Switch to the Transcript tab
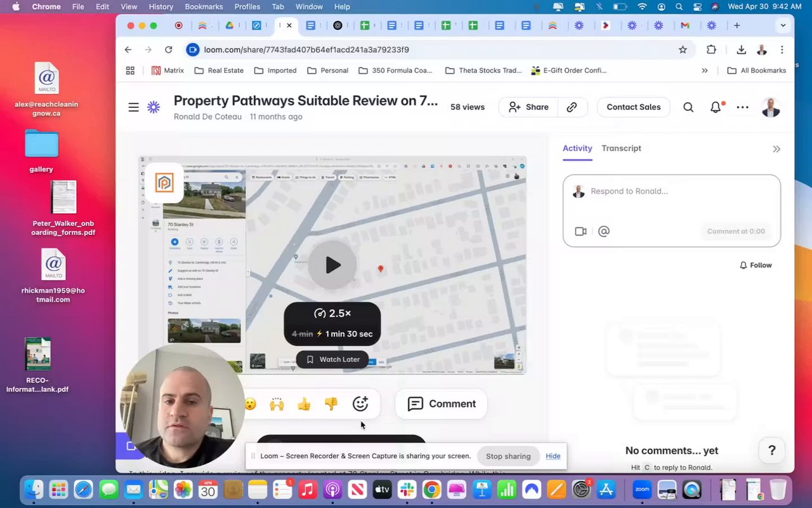Screen dimensions: 812x508 [x=621, y=148]
